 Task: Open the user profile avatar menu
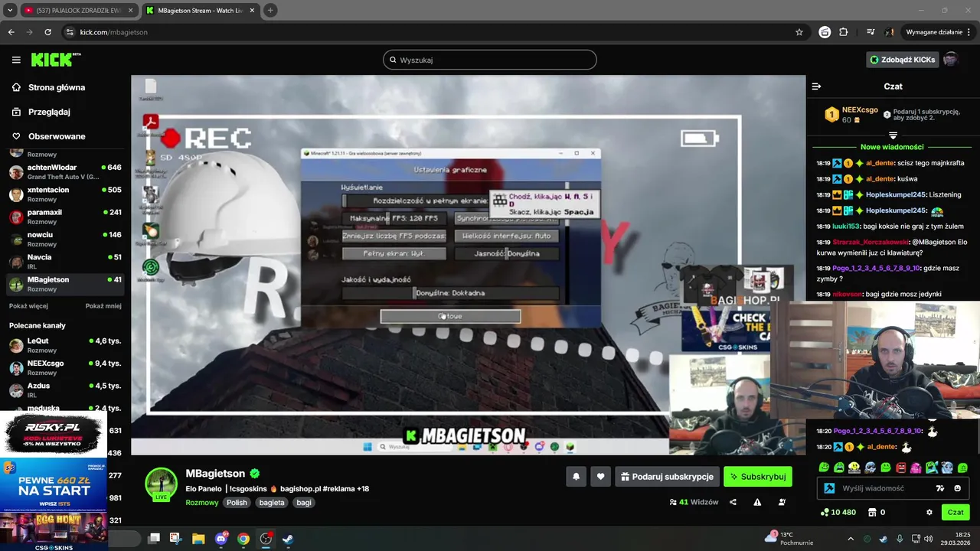pyautogui.click(x=950, y=60)
